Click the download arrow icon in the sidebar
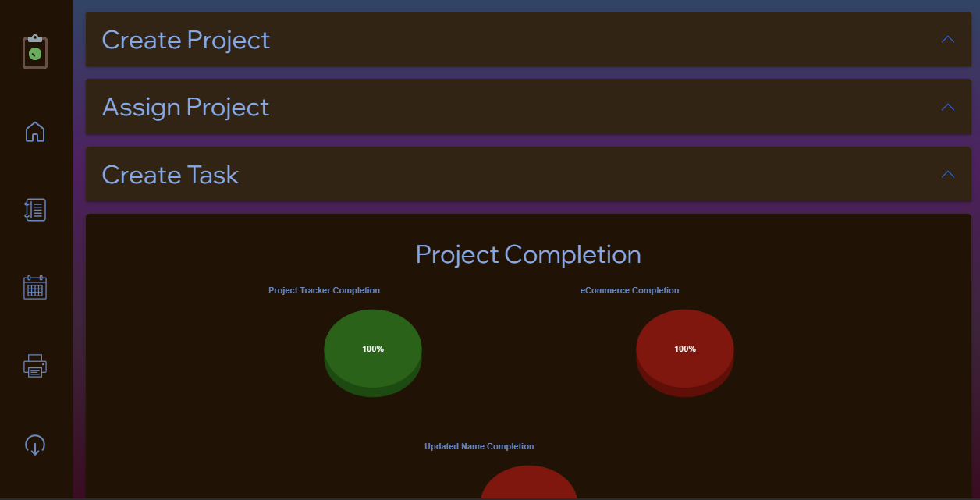The image size is (980, 500). pyautogui.click(x=35, y=445)
